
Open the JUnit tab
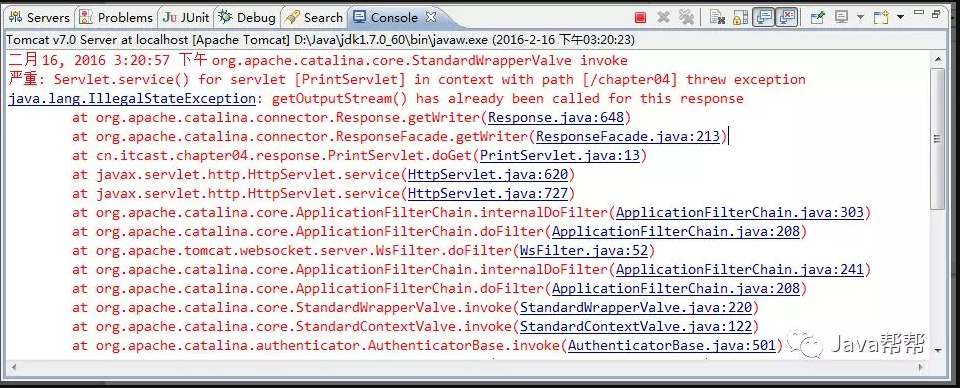click(x=186, y=18)
